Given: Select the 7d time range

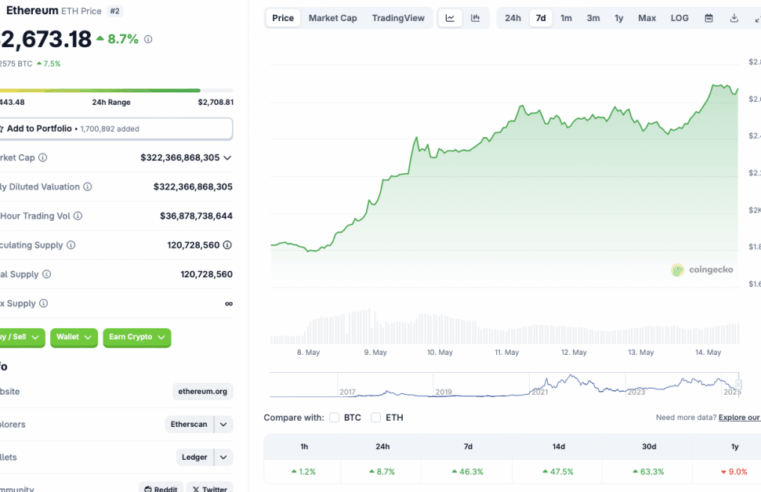Looking at the screenshot, I should pyautogui.click(x=541, y=18).
